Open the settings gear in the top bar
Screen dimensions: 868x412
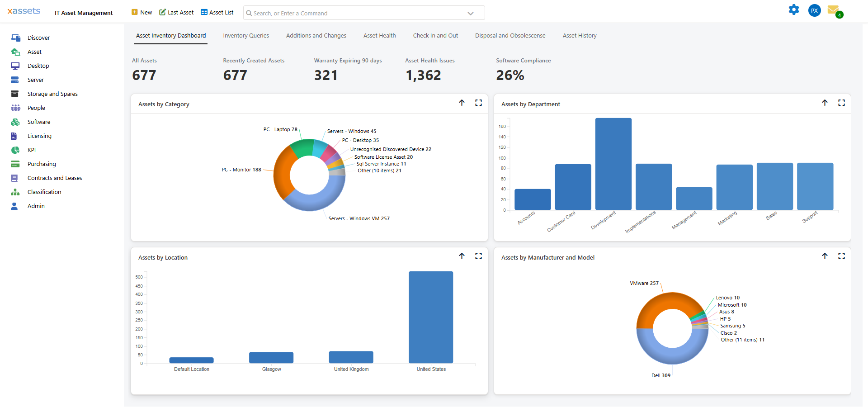[x=794, y=9]
